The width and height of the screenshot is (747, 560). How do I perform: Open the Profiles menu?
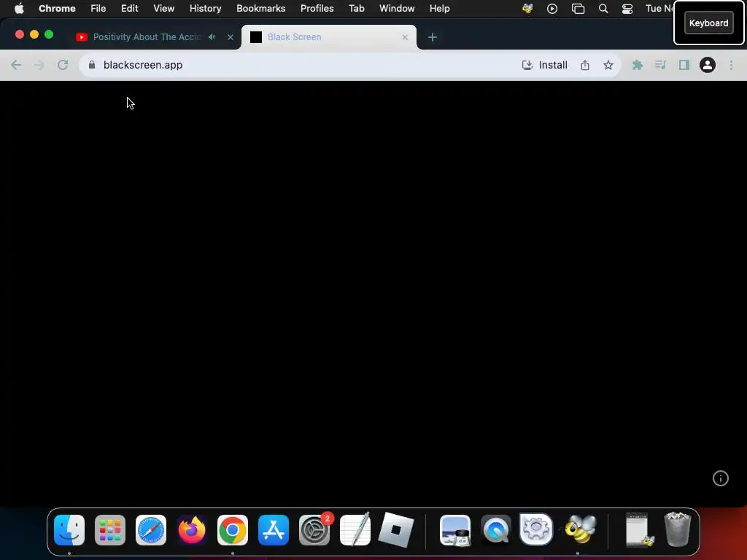317,9
